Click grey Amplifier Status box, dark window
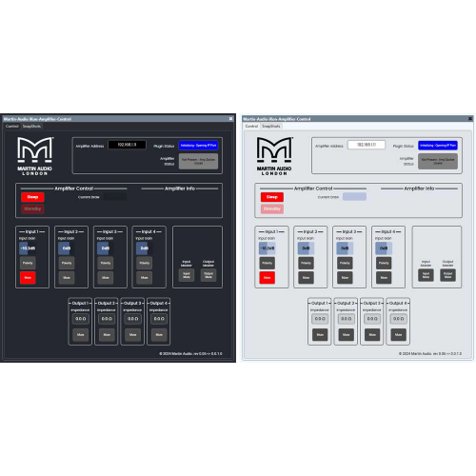Image resolution: width=476 pixels, height=476 pixels. tap(198, 161)
